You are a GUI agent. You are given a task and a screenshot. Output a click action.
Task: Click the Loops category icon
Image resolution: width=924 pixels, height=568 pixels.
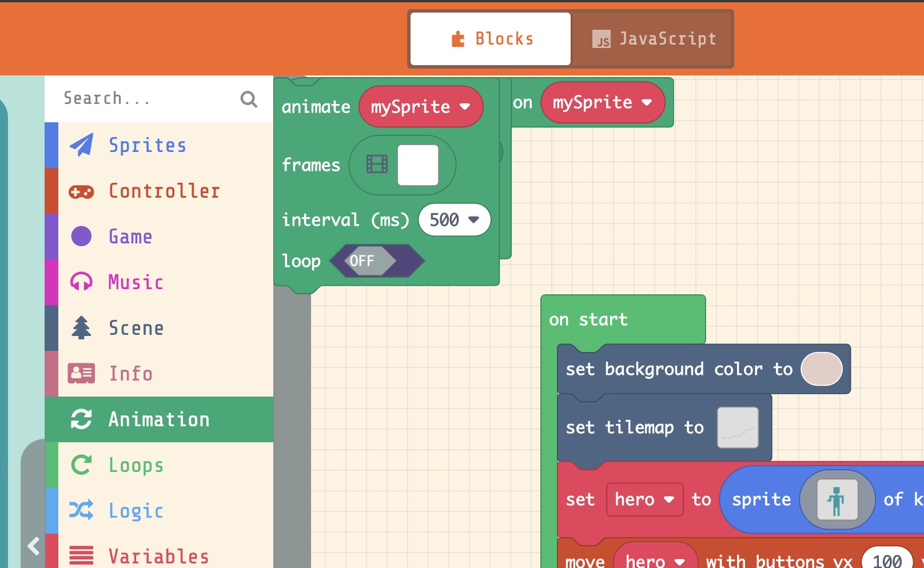coord(81,465)
